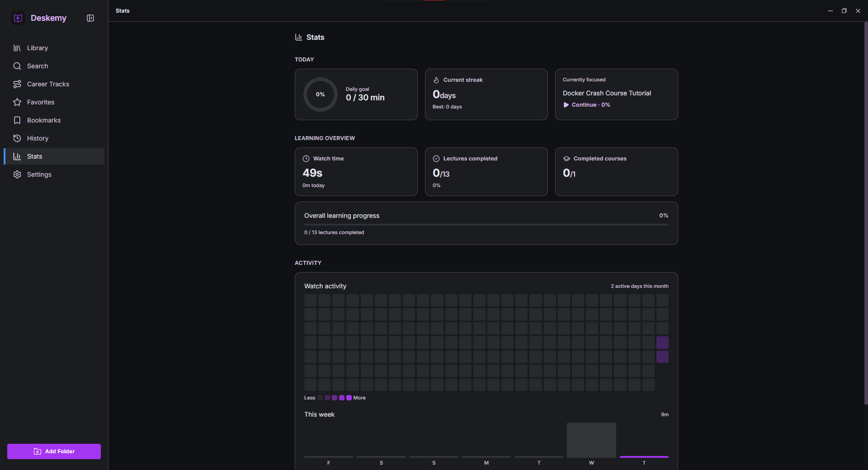Click the 0/13 lectures completed value

tap(441, 173)
